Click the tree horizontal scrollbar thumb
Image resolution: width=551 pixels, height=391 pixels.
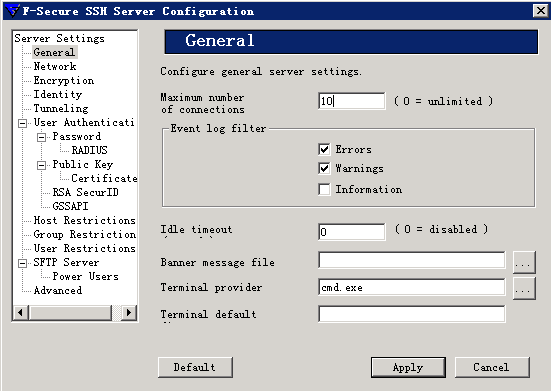click(70, 312)
